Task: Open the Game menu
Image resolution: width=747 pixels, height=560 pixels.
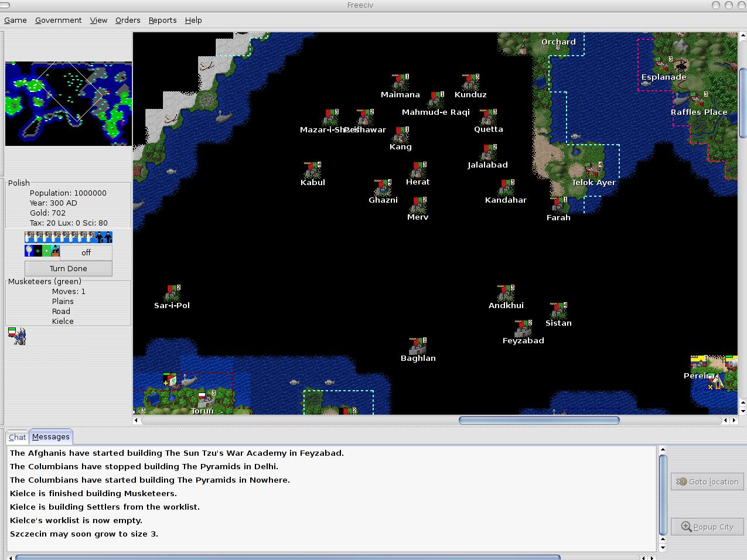Action: (15, 20)
